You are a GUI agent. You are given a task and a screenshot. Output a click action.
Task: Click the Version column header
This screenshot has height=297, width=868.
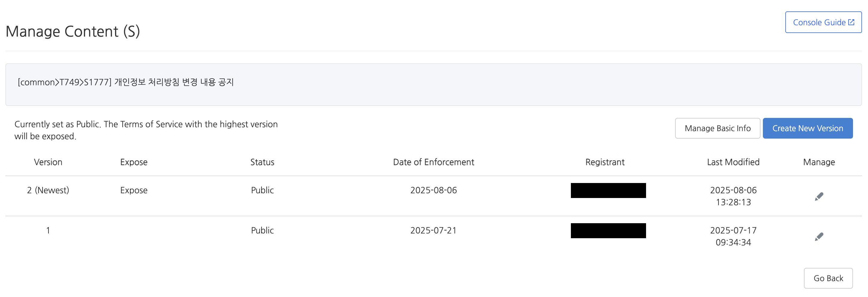[48, 162]
